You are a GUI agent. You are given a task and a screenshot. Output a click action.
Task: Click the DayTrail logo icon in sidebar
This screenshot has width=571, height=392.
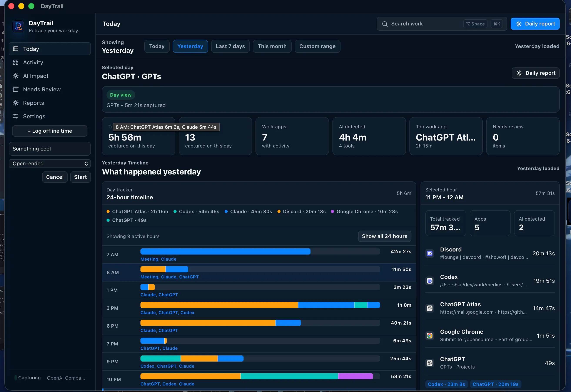pos(18,26)
